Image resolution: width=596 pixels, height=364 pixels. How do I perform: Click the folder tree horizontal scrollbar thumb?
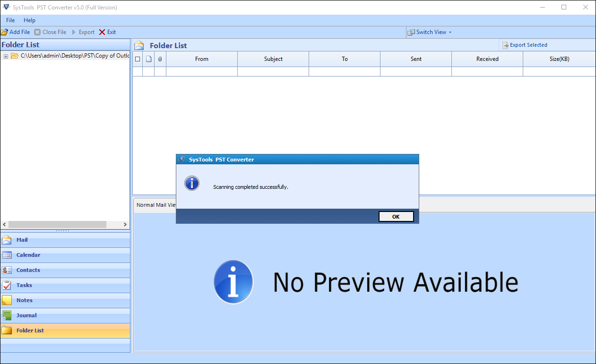coord(58,225)
